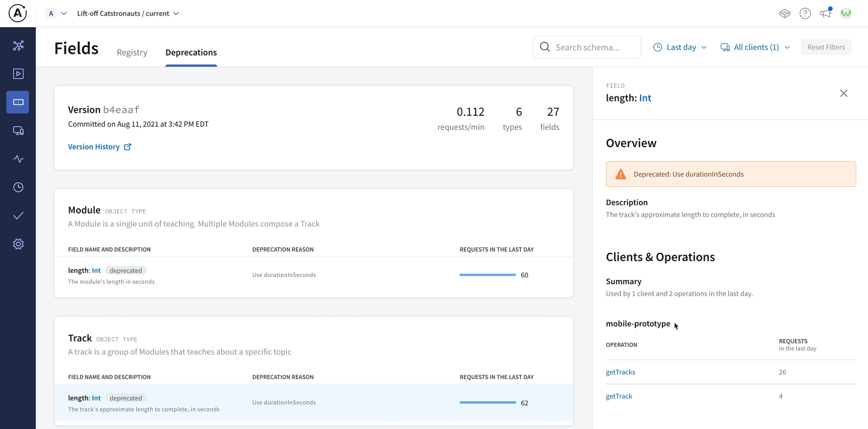Click the version hash b4eaaf
The height and width of the screenshot is (429, 868).
[121, 110]
